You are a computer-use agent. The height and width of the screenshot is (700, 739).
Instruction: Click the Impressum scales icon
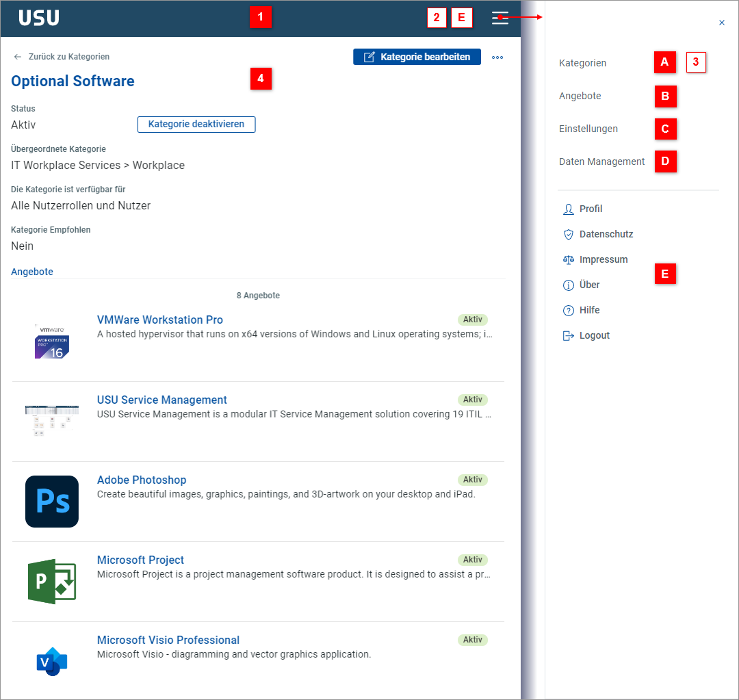click(569, 259)
